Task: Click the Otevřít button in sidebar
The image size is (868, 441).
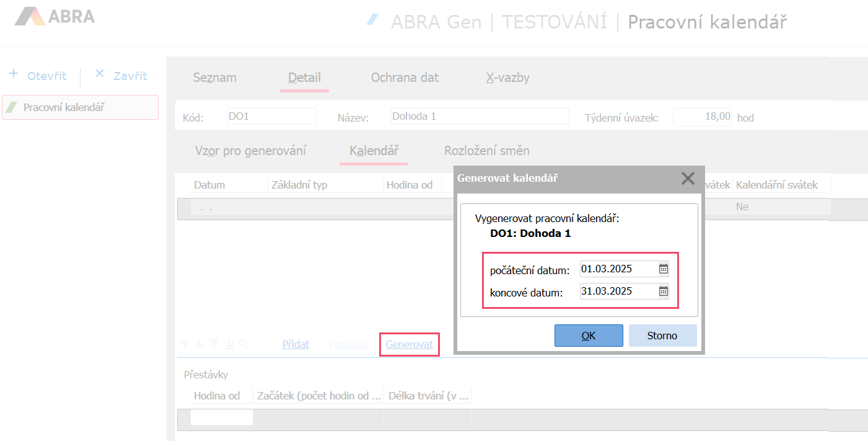Action: pyautogui.click(x=38, y=76)
